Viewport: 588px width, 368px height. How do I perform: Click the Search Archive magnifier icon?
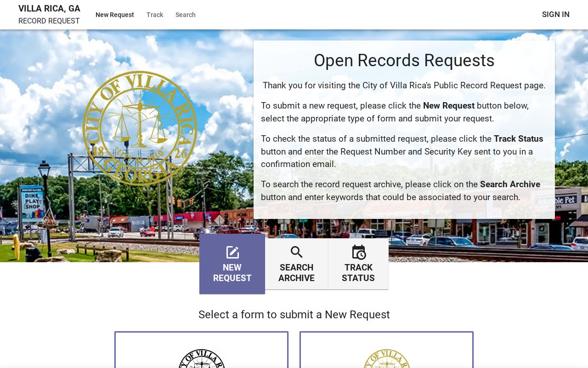coord(297,252)
